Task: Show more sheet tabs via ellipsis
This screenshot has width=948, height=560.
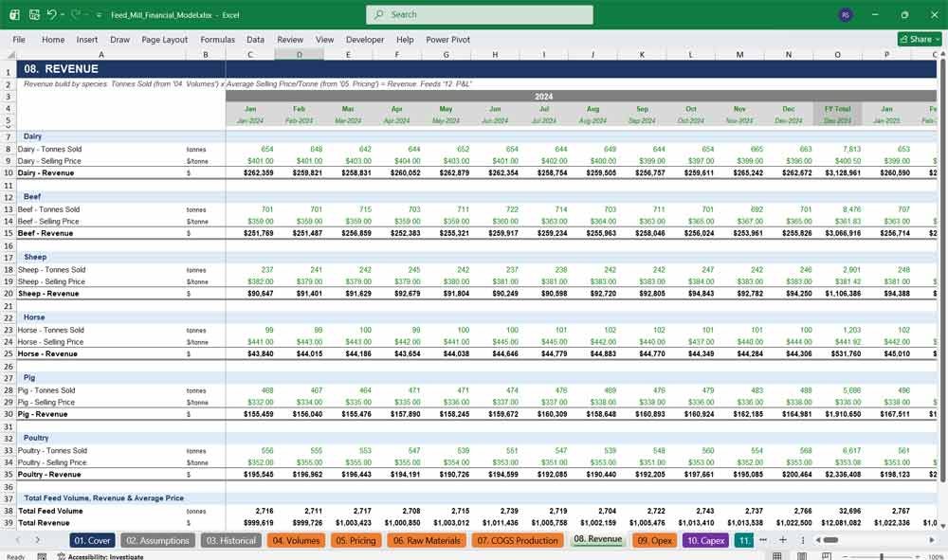Action: point(763,540)
